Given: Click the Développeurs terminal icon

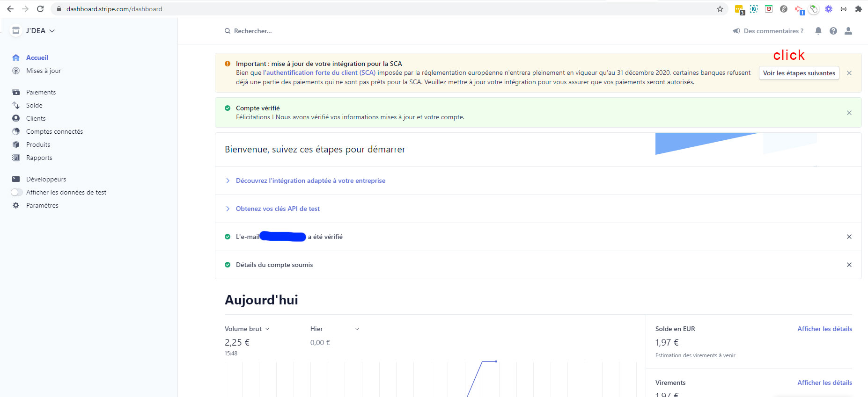Looking at the screenshot, I should pos(16,179).
